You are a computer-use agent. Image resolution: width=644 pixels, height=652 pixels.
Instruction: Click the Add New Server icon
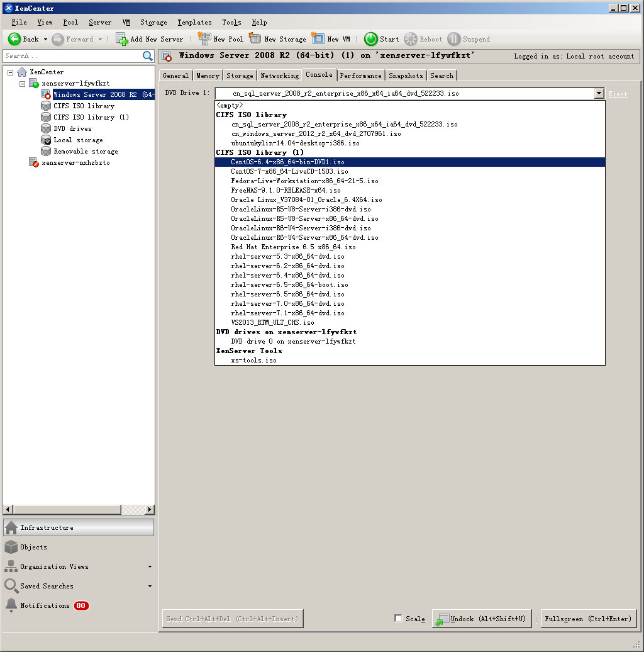tap(122, 39)
